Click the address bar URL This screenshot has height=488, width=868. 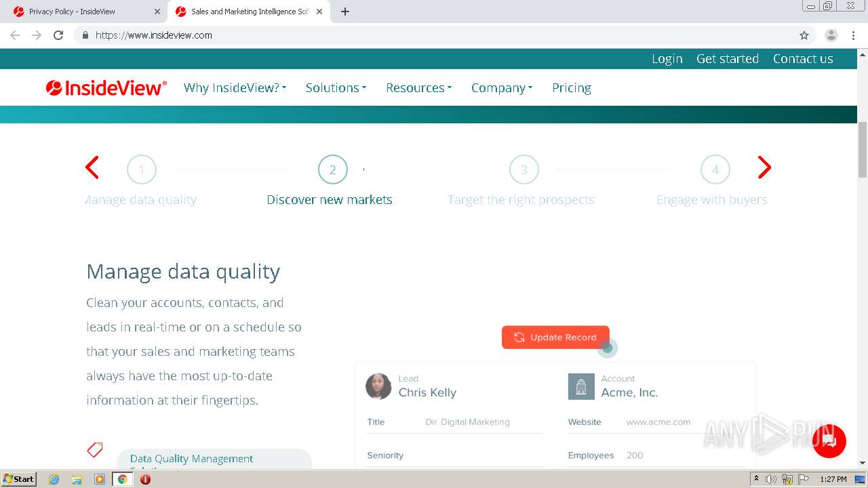click(x=154, y=35)
